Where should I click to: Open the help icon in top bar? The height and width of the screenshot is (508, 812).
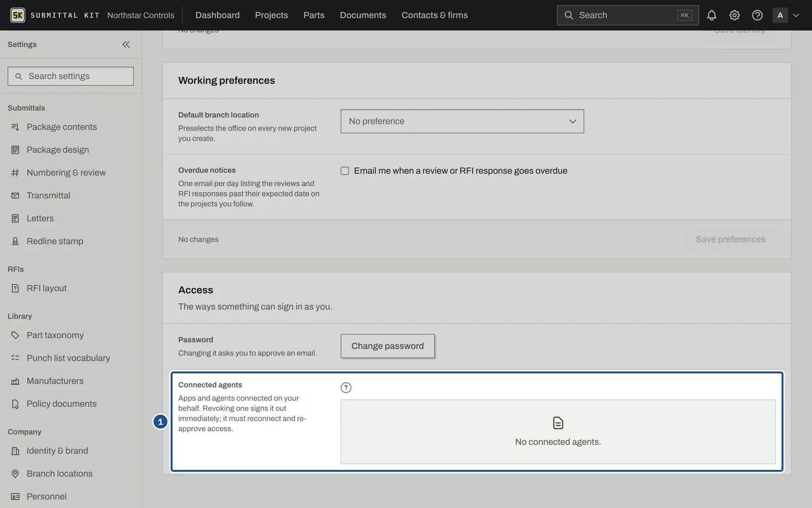(757, 15)
